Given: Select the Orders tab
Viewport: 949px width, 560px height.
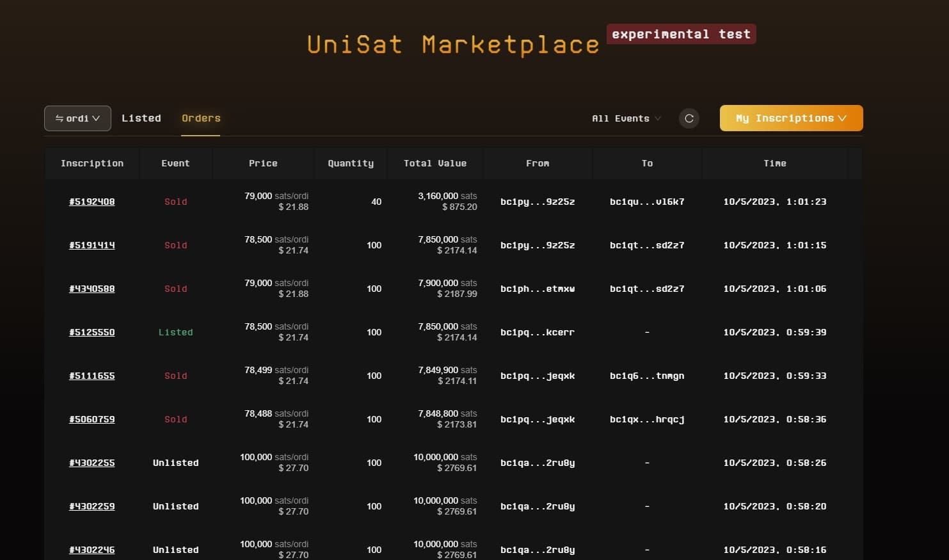Looking at the screenshot, I should point(201,118).
